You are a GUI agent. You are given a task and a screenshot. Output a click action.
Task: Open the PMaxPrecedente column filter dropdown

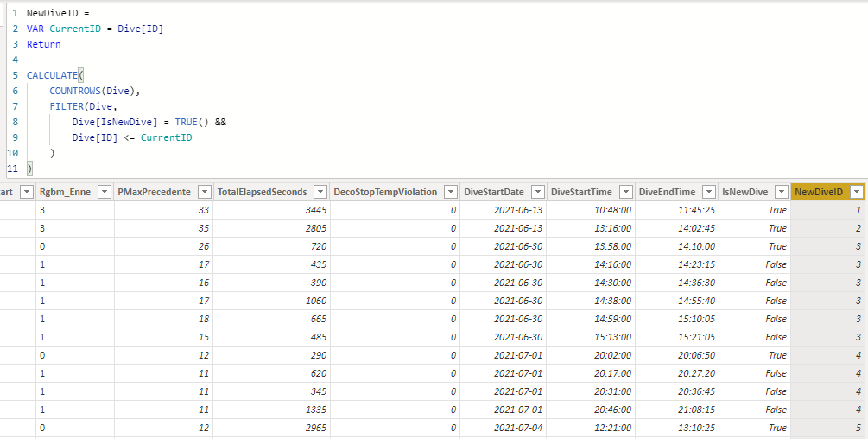click(x=205, y=192)
